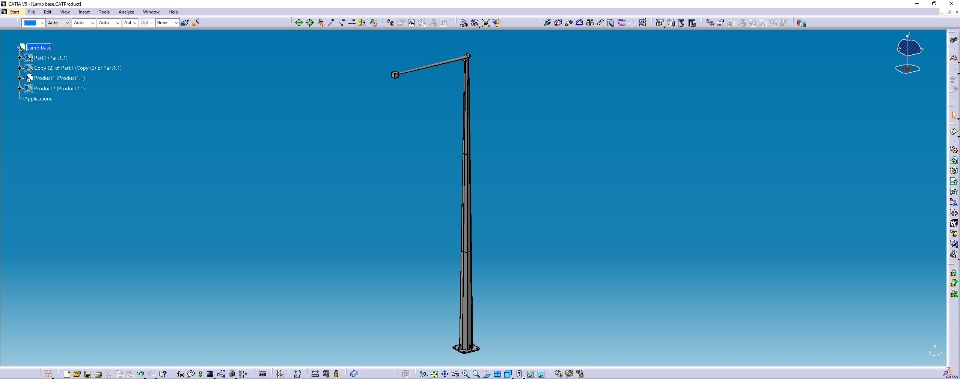The height and width of the screenshot is (379, 960).
Task: Select the Lamp base root node
Action: coord(39,47)
